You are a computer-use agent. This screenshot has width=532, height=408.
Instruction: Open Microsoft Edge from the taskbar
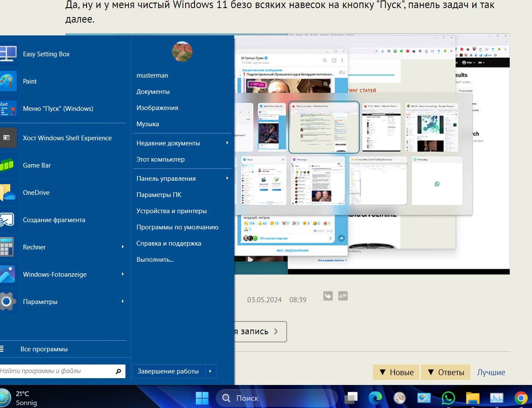[375, 398]
